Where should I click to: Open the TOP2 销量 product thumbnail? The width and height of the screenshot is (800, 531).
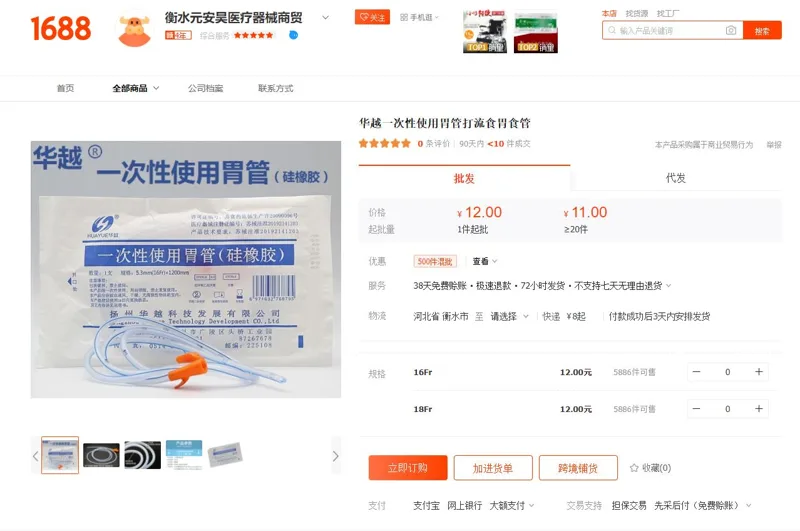point(536,32)
